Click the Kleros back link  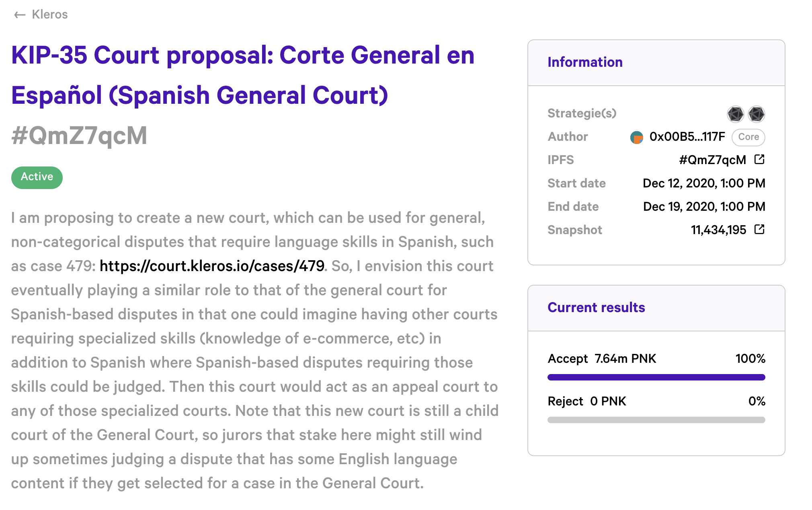click(50, 14)
